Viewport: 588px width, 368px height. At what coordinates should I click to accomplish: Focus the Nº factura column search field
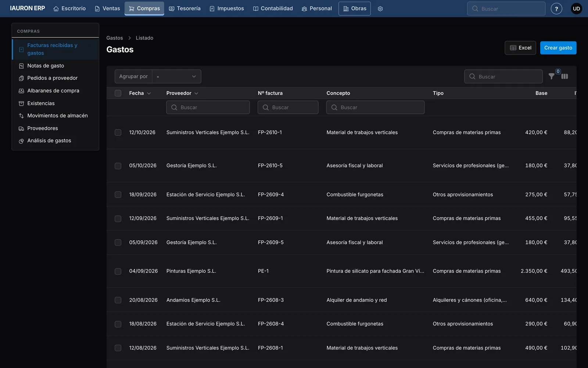288,107
